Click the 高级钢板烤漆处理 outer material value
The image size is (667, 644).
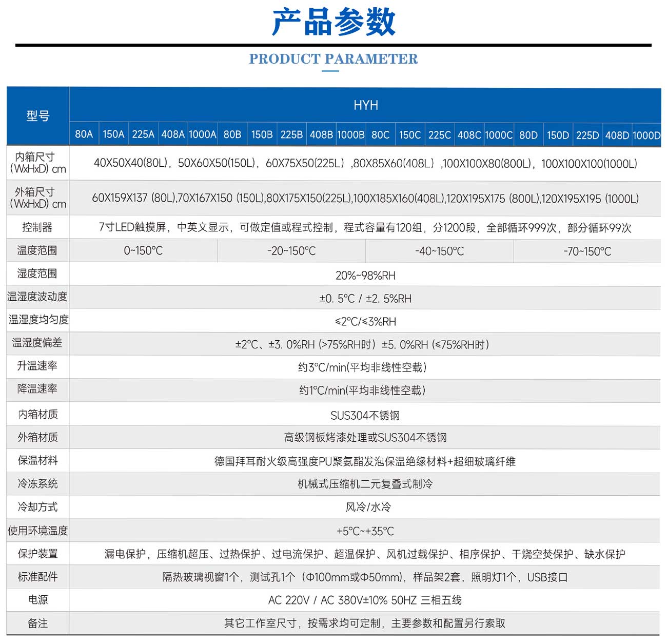point(365,438)
